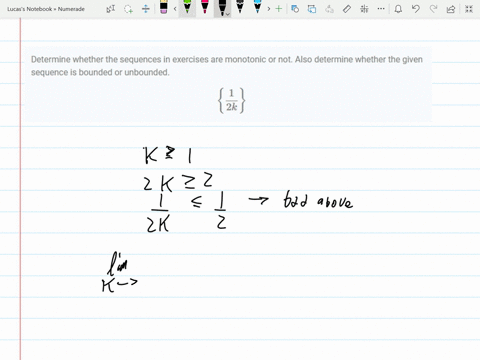Pick the pink/red pen
The image size is (480, 360).
[x=205, y=7]
